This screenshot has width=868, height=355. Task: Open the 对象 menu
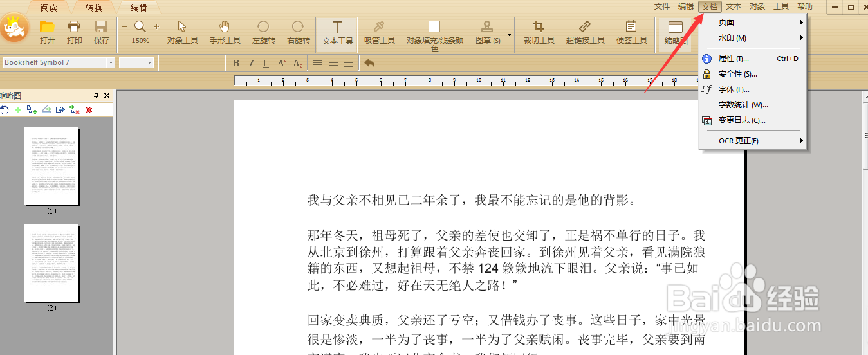point(757,6)
